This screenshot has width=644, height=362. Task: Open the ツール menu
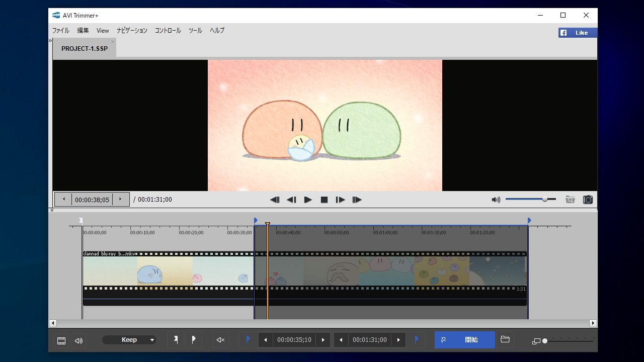(195, 31)
